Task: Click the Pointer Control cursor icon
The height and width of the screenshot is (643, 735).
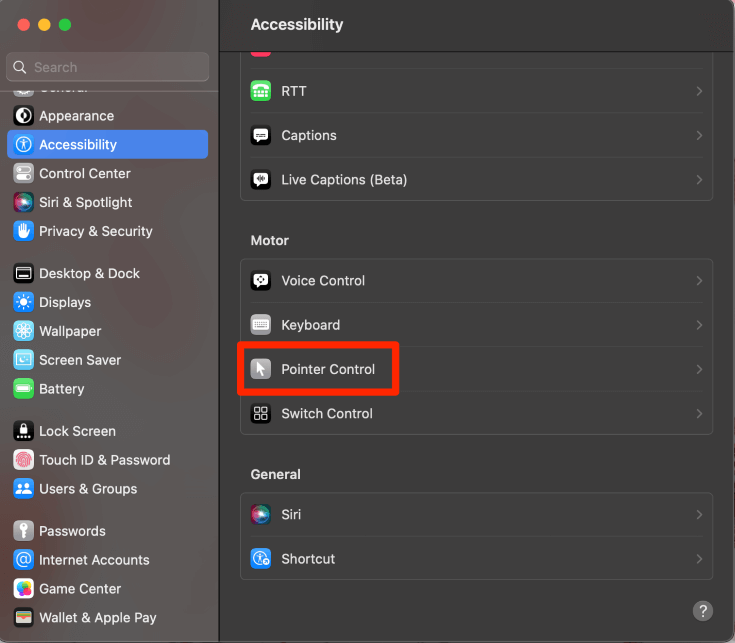Action: 261,369
